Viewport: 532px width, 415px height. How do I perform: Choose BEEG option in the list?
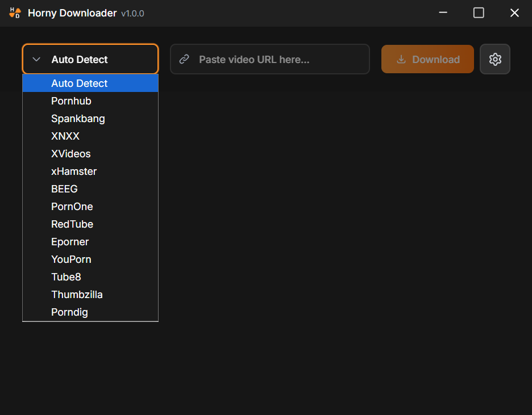(x=64, y=189)
